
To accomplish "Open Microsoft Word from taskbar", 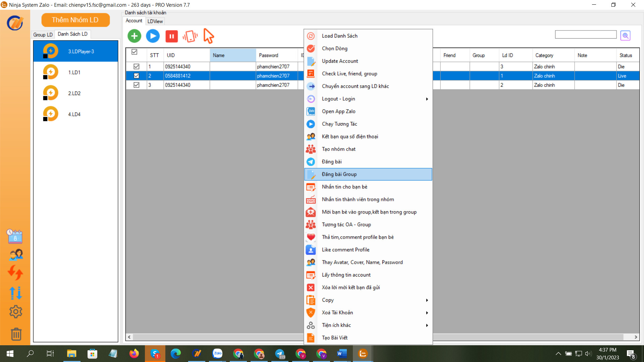I will 342,353.
